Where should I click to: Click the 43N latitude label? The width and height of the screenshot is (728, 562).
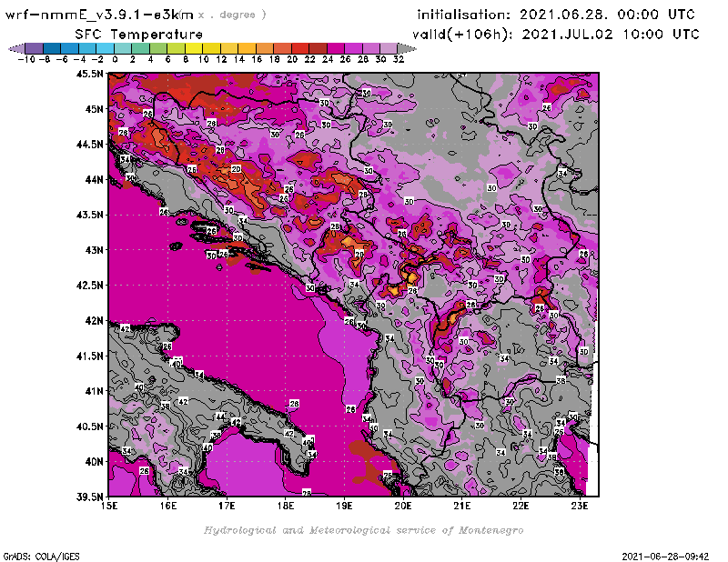94,250
